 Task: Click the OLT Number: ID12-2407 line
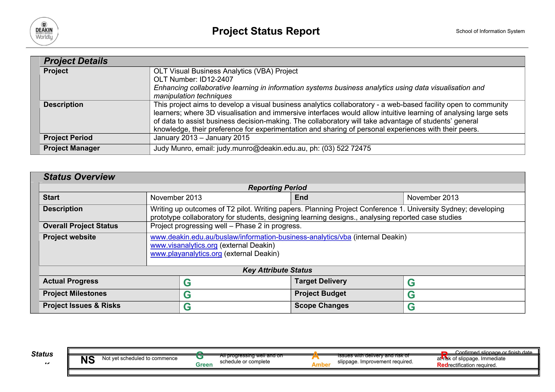click(x=193, y=79)
